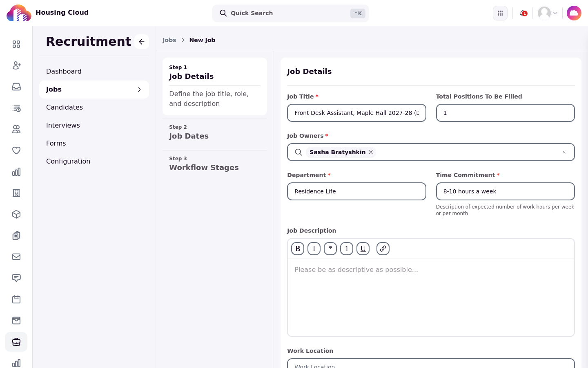Insert numbered list in Job Description
This screenshot has height=368, width=588.
point(347,249)
